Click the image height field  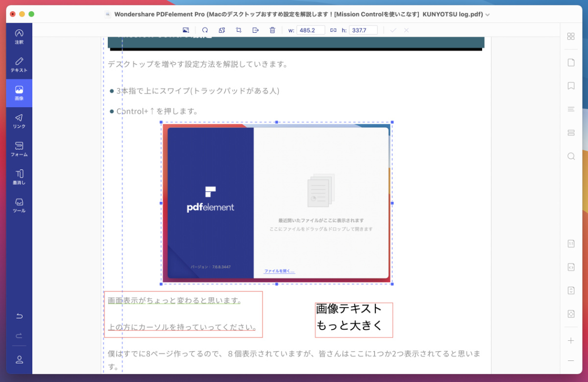coord(363,30)
